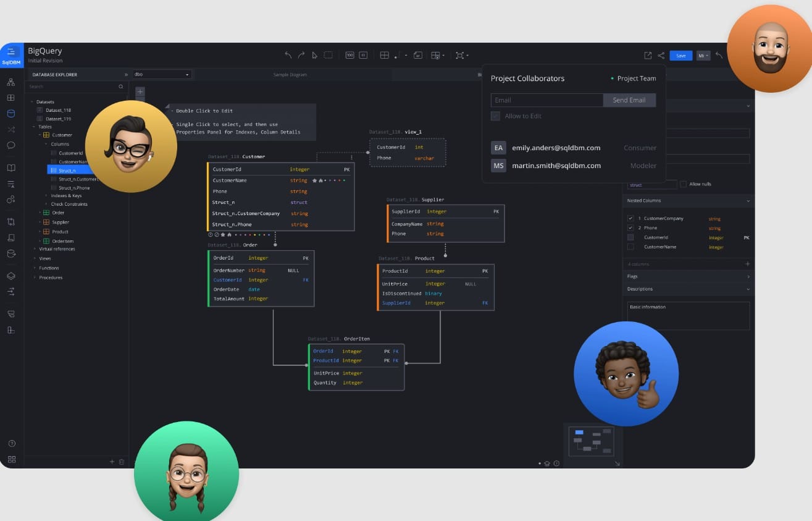Open the external link icon near Save

click(x=648, y=55)
